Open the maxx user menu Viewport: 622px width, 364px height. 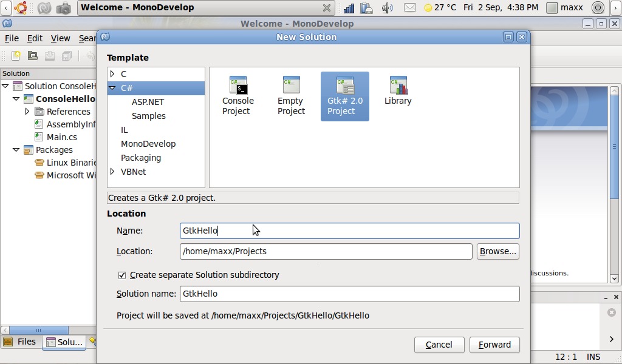(565, 7)
